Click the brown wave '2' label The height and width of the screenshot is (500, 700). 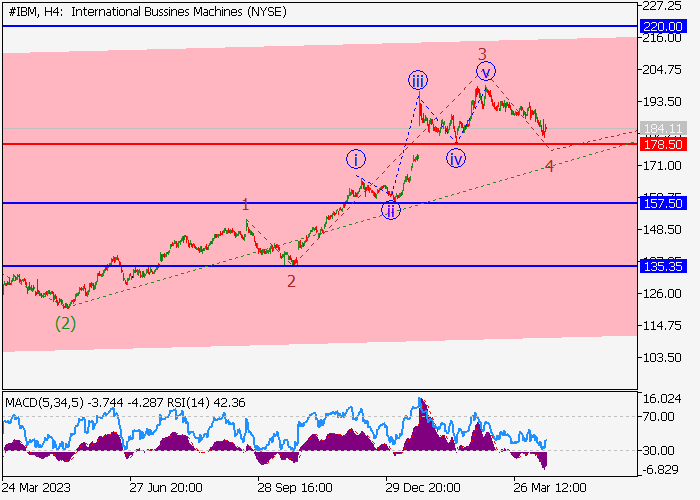[x=291, y=281]
